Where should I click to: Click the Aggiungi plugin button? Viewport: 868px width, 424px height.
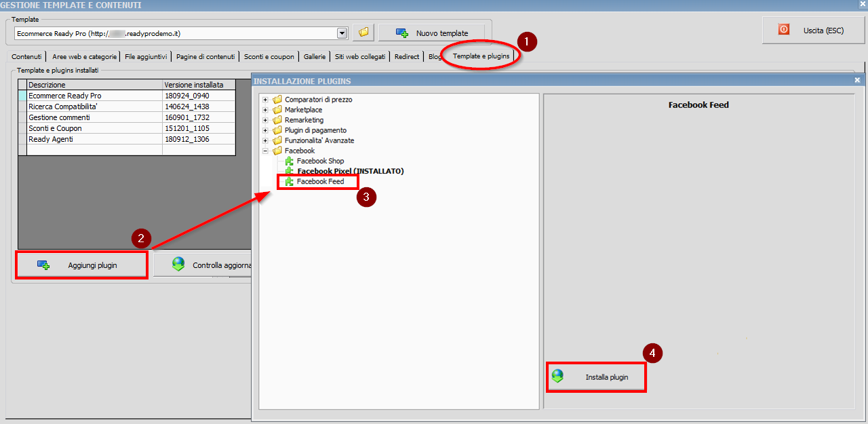click(81, 265)
